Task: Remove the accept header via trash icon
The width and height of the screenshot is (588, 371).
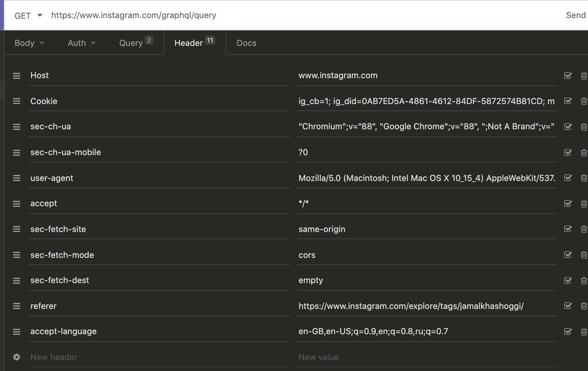Action: point(584,204)
